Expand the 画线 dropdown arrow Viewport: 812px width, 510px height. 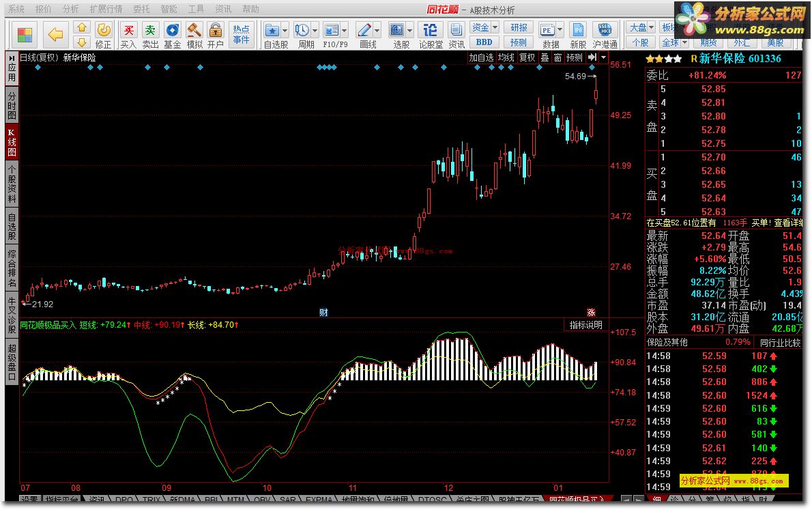tap(377, 31)
